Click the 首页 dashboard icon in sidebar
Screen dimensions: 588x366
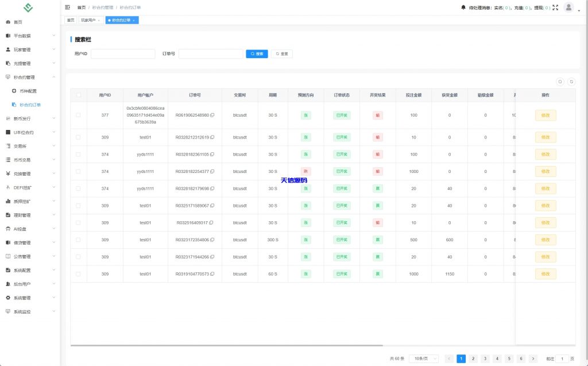click(x=8, y=22)
